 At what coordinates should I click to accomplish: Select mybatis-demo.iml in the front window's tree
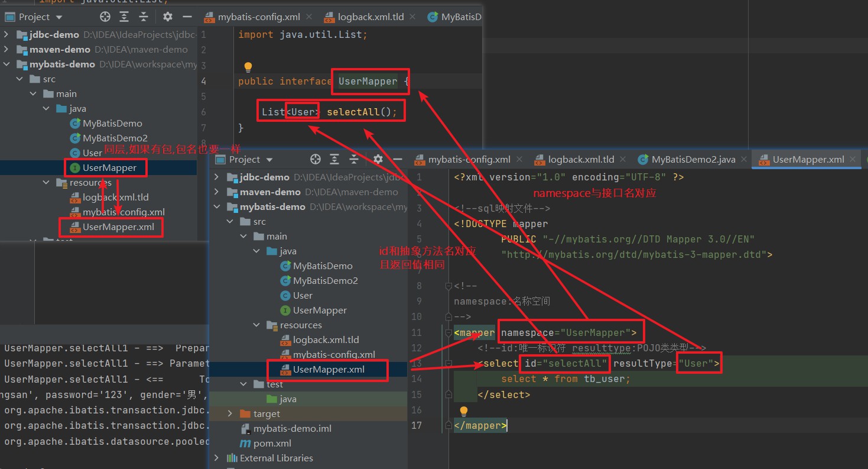coord(285,428)
